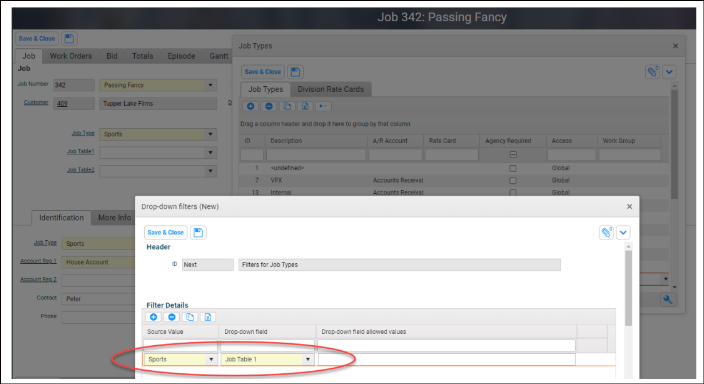Open the Totals tab
704x384 pixels.
point(142,56)
